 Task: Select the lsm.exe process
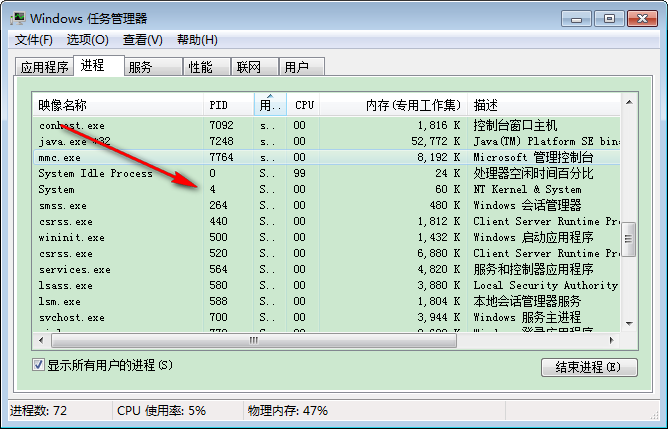pyautogui.click(x=326, y=301)
